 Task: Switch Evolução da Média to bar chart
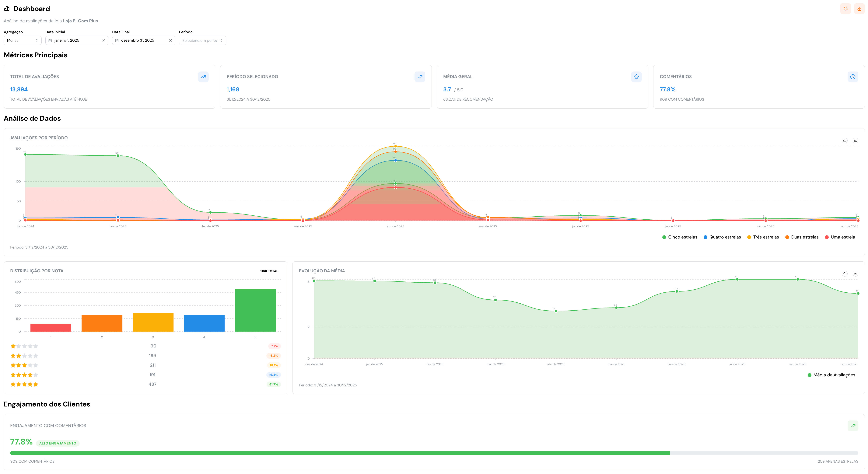click(844, 274)
